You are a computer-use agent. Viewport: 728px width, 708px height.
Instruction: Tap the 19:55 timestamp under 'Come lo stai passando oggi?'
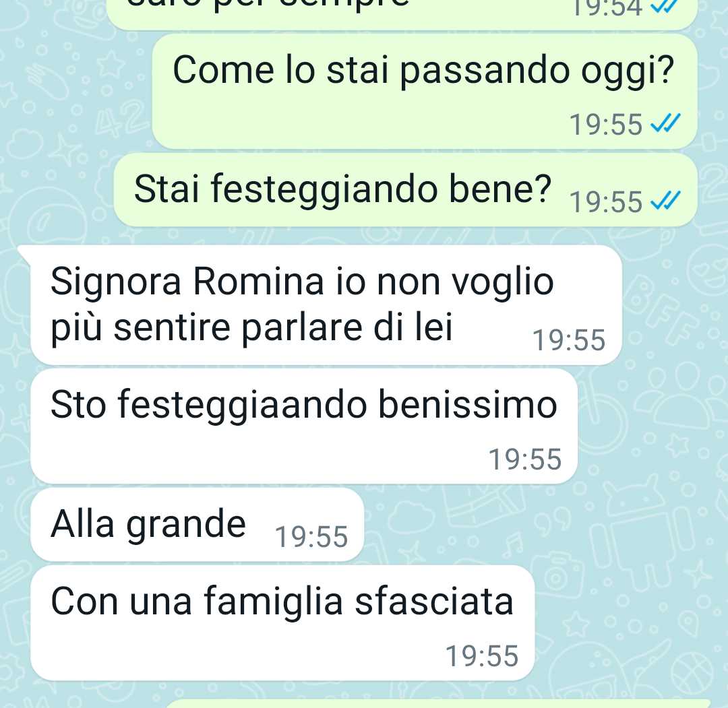(606, 125)
